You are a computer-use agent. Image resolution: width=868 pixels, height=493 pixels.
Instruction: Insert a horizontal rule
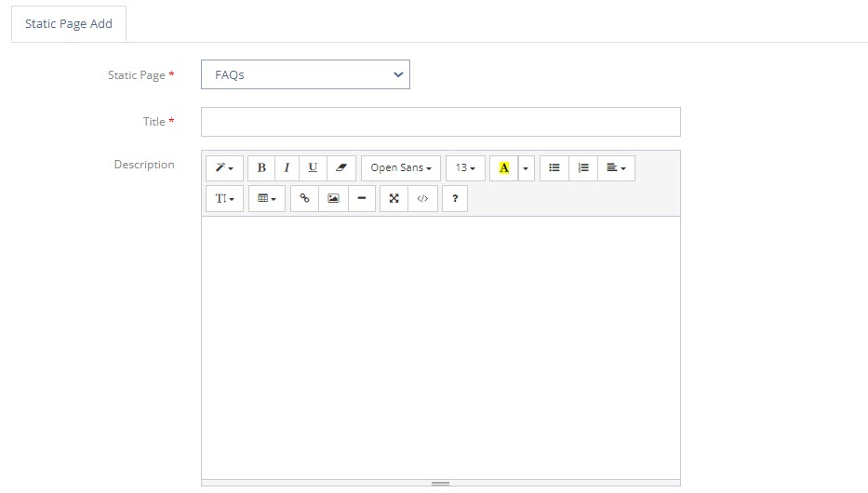point(362,199)
